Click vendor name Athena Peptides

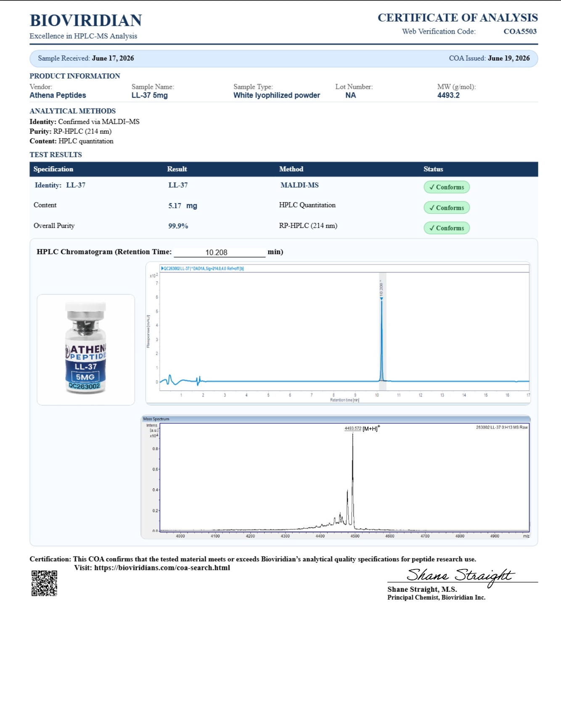pos(58,95)
